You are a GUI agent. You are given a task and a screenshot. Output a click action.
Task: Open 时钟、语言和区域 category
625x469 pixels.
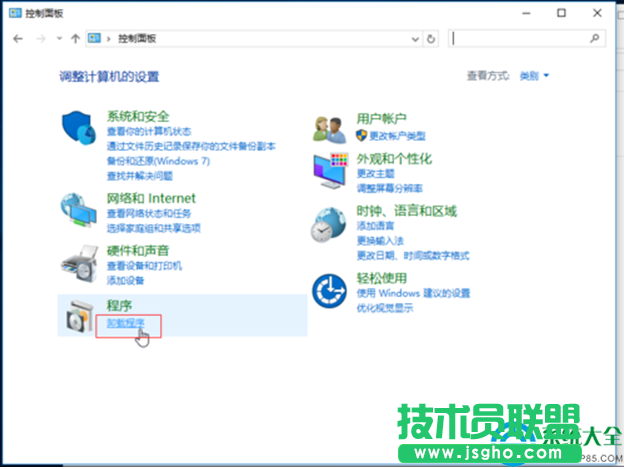point(407,211)
